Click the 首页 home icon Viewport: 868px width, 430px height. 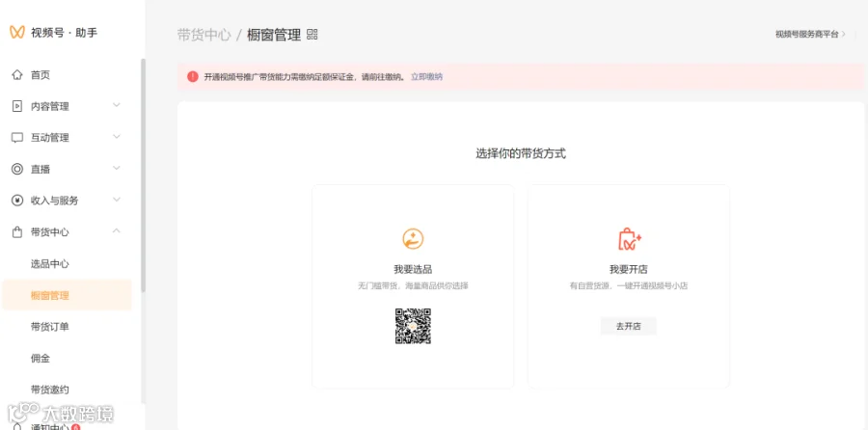pyautogui.click(x=17, y=74)
